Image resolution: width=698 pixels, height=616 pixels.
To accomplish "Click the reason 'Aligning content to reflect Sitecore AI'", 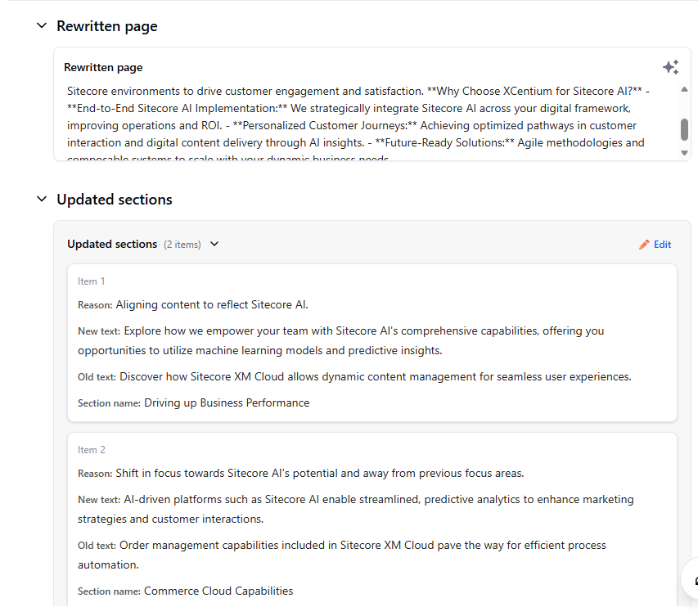I will tap(212, 305).
